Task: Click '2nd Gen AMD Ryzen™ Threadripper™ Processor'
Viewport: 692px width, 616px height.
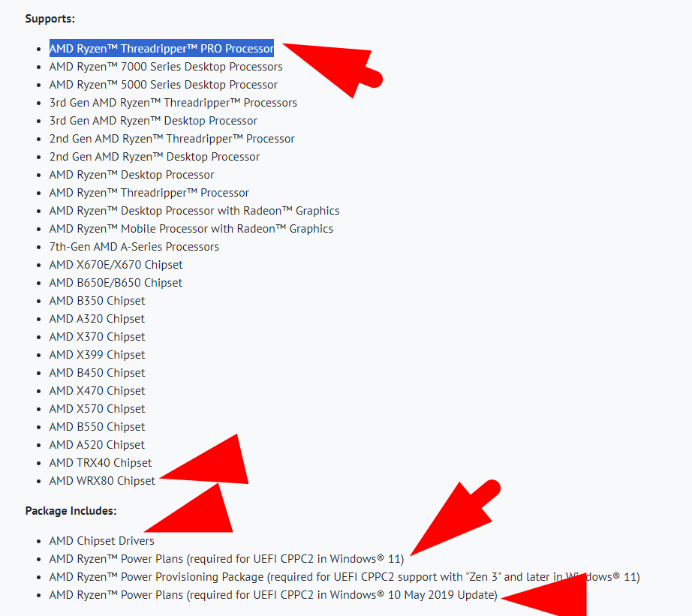Action: click(172, 139)
